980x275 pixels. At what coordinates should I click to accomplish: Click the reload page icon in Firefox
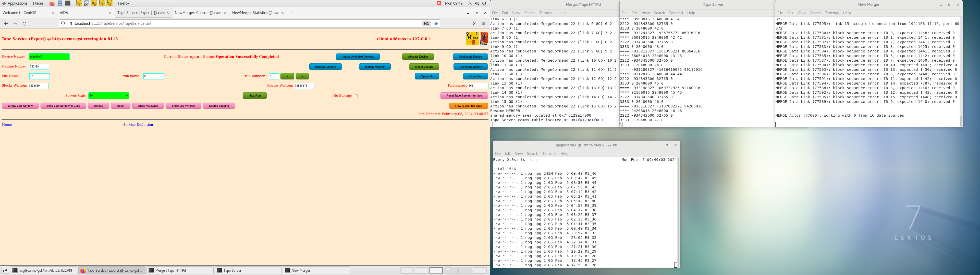click(25, 23)
